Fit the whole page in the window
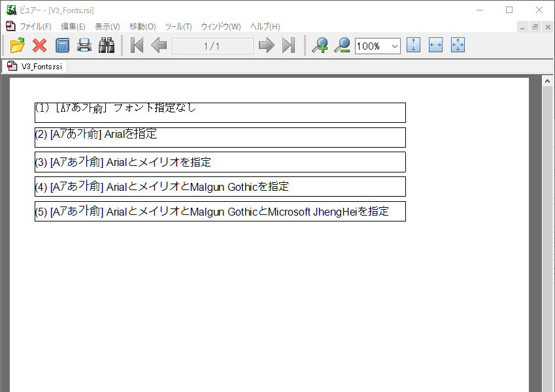555x392 pixels. click(458, 45)
